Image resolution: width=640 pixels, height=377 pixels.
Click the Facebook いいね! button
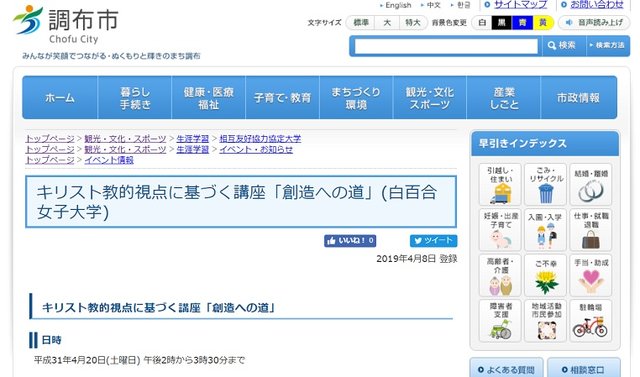(x=350, y=241)
